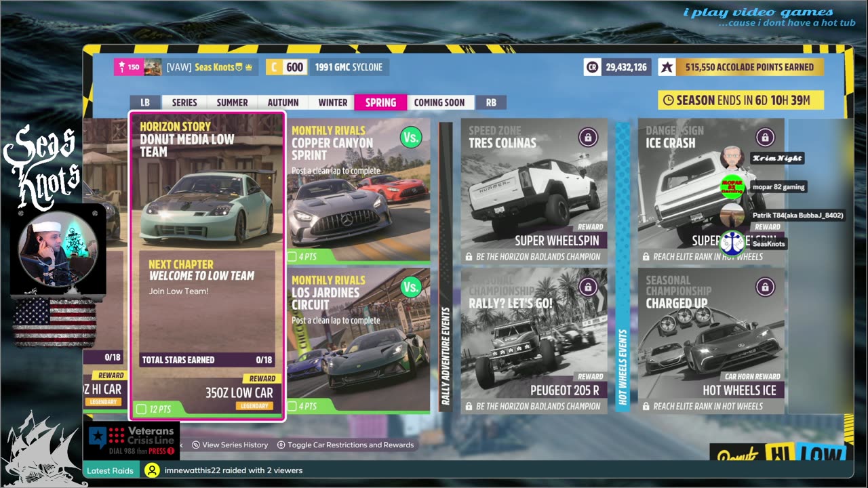Viewport: 868px width, 488px height.
Task: Click the active Spring tab
Action: [380, 102]
